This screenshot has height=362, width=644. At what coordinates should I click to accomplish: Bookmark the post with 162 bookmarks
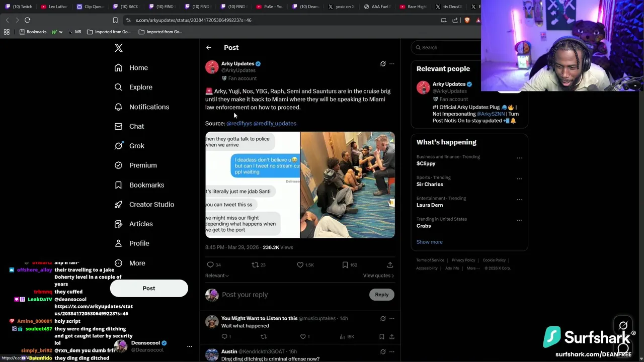coord(349,265)
